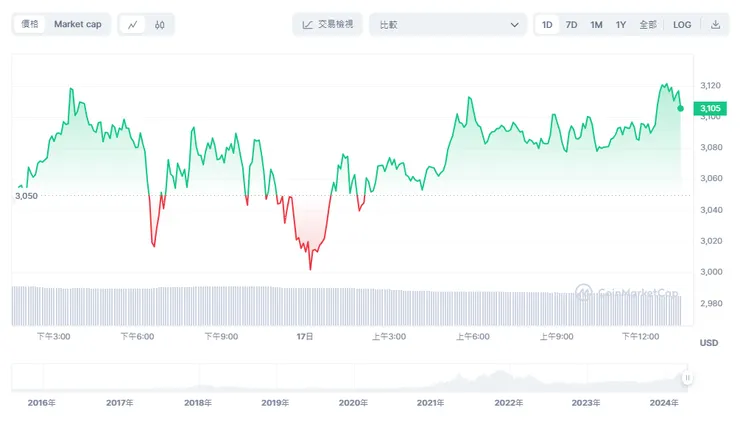Click the download chart icon
This screenshot has width=740, height=427.
[x=715, y=24]
